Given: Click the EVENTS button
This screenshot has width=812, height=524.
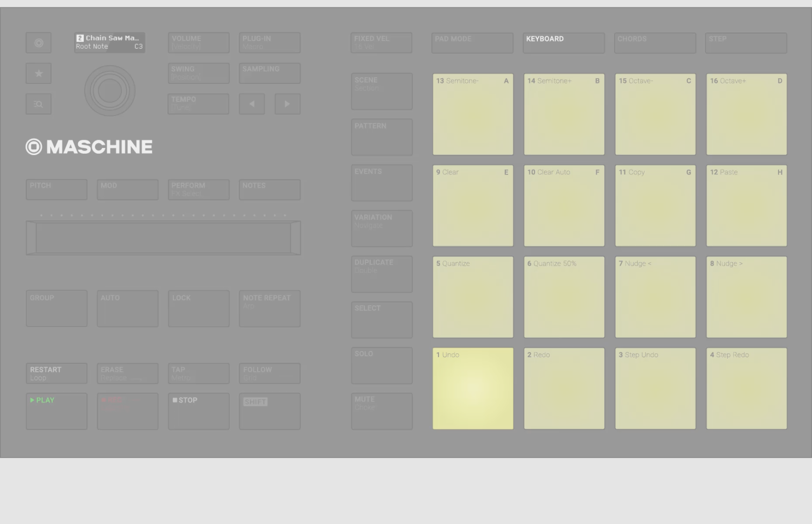Looking at the screenshot, I should tap(382, 183).
